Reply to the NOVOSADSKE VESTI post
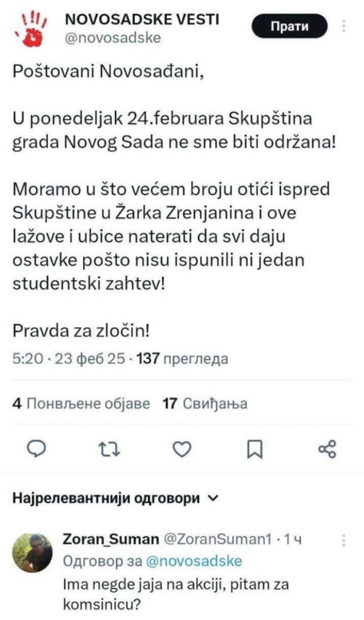The height and width of the screenshot is (620, 364). point(36,449)
